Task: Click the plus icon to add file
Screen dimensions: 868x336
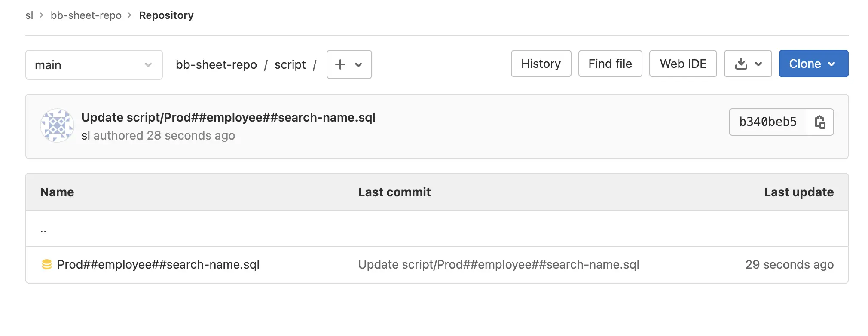Action: 340,64
